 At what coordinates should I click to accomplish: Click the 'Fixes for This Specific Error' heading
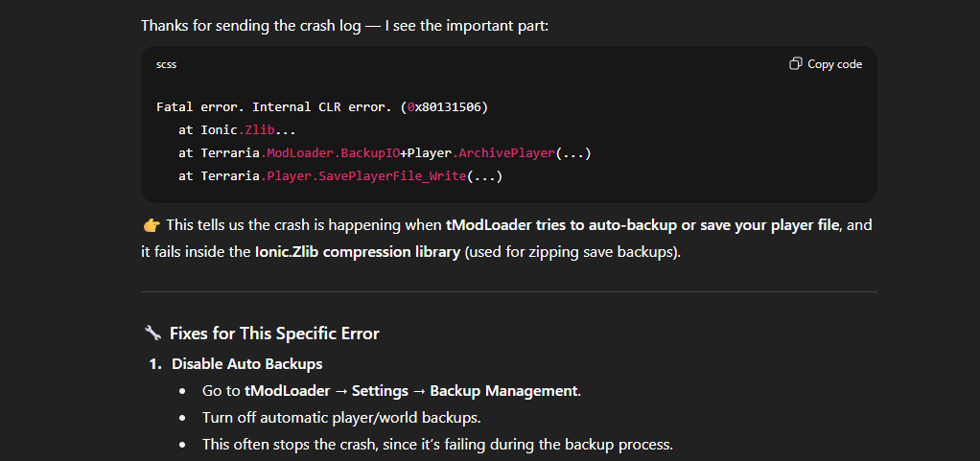click(274, 334)
